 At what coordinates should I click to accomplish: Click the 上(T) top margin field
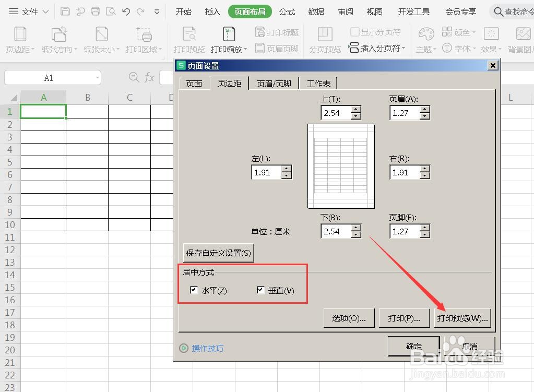click(x=336, y=113)
